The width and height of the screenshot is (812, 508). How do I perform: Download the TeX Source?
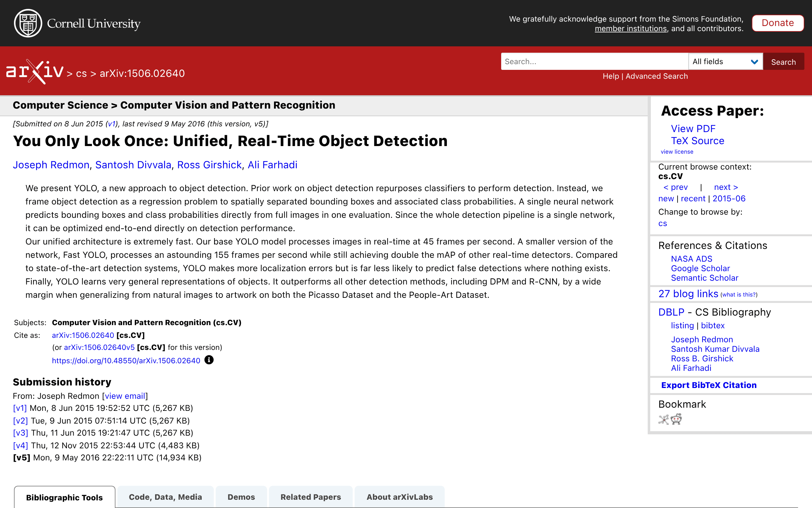coord(697,141)
